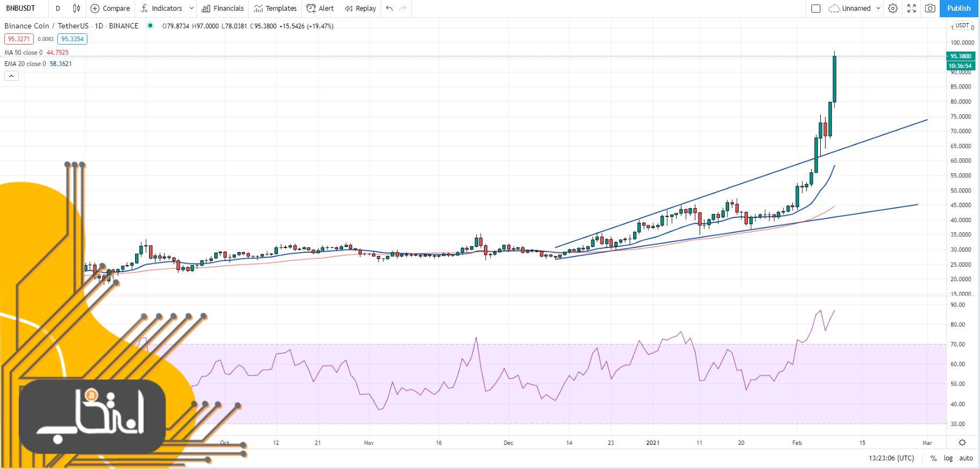
Task: Click Compare to add a symbol
Action: pos(110,8)
